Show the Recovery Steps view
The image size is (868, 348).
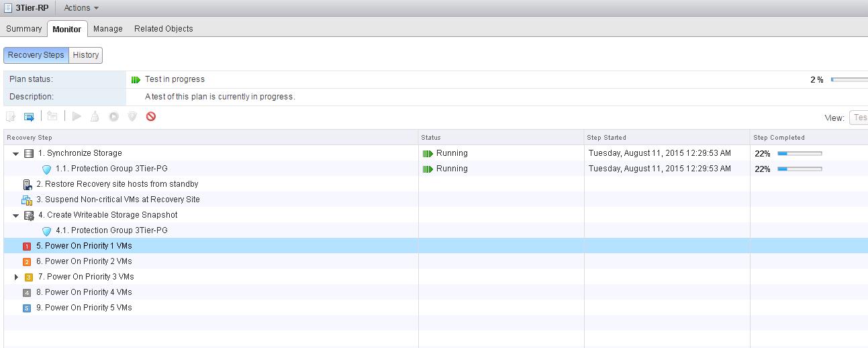tap(36, 55)
